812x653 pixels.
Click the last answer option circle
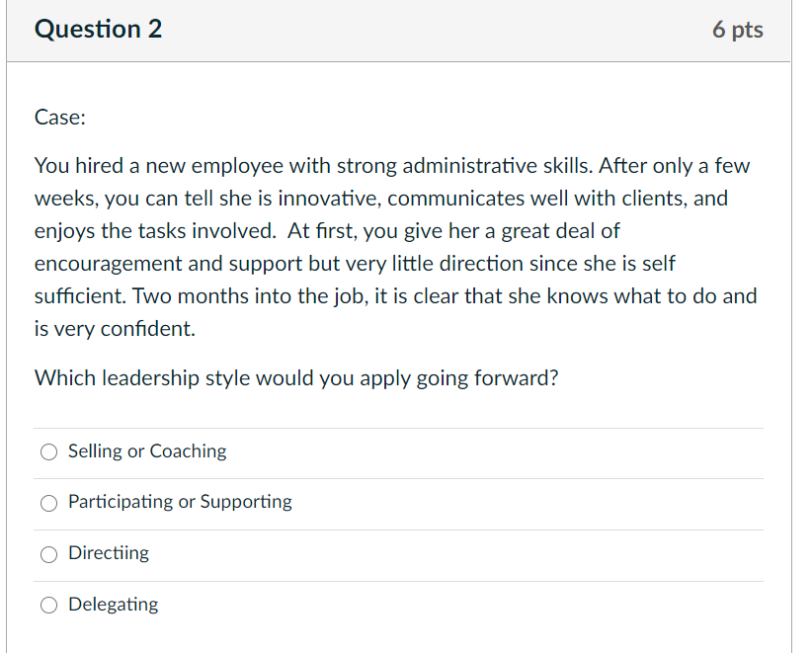[48, 605]
